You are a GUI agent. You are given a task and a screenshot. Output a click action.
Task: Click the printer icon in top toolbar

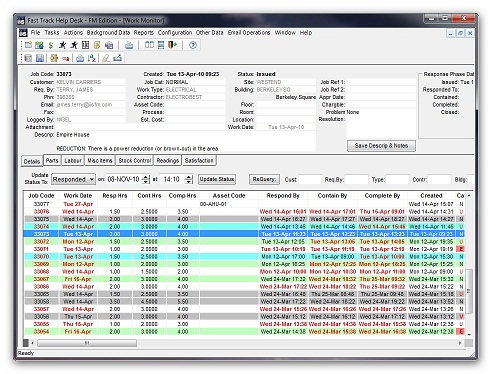click(x=129, y=45)
